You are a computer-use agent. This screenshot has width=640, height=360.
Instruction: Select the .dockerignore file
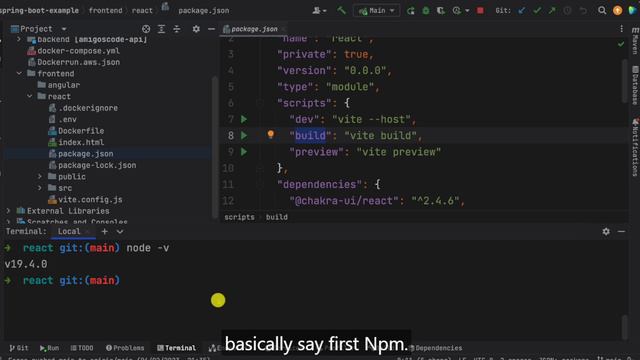tap(83, 108)
